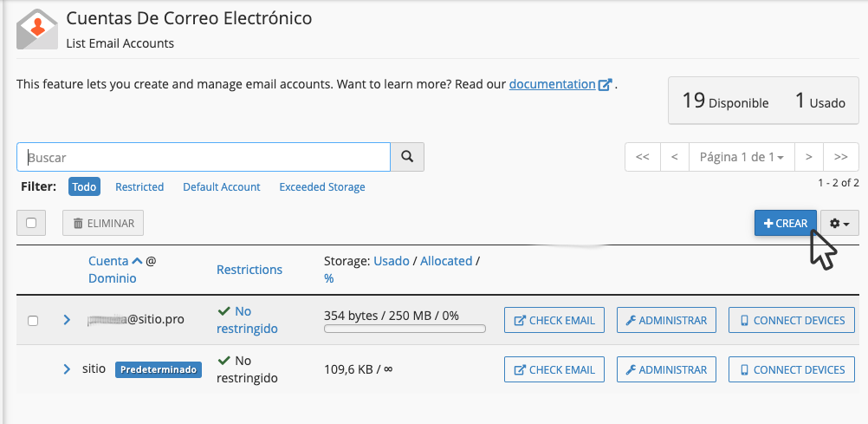Check the sitio.pro account checkbox
Image resolution: width=868 pixels, height=424 pixels.
coord(33,321)
